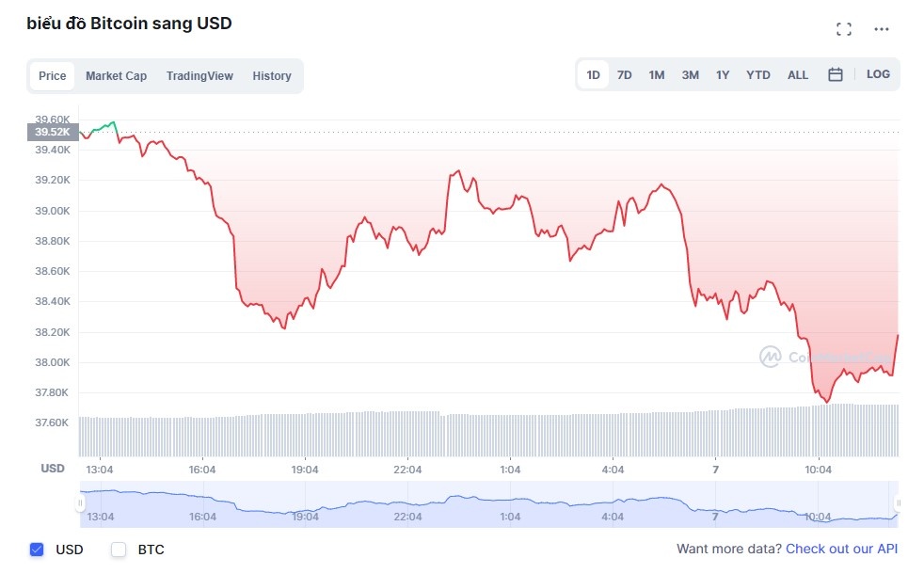Toggle LOG scale for the chart
The width and height of the screenshot is (924, 574).
coord(877,73)
